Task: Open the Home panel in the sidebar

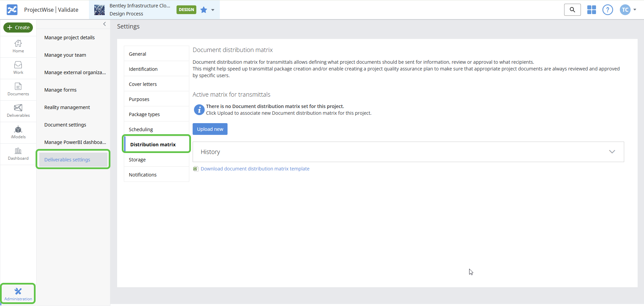Action: click(x=18, y=46)
